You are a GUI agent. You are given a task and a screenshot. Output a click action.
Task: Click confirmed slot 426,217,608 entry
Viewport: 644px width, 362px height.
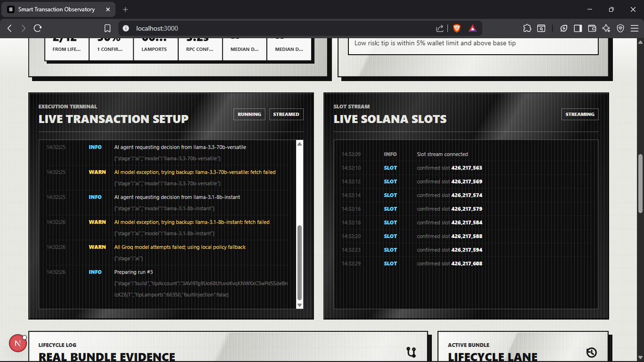coord(449,263)
